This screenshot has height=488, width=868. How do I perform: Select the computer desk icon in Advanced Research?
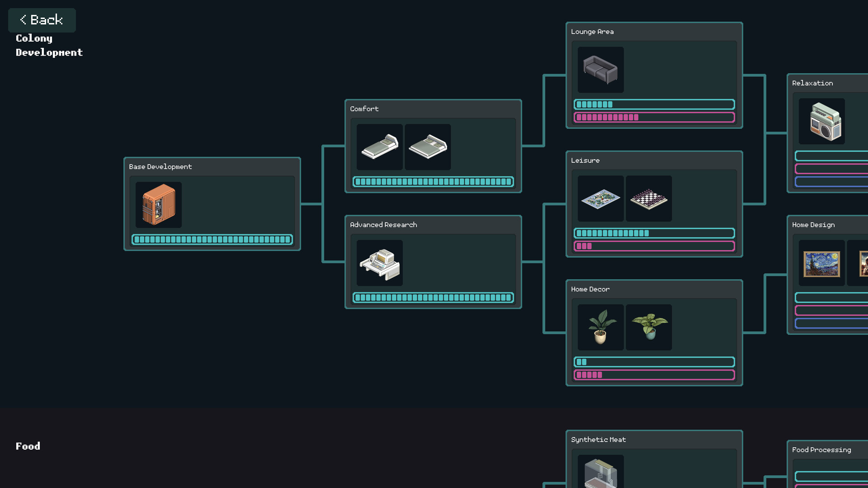[379, 263]
